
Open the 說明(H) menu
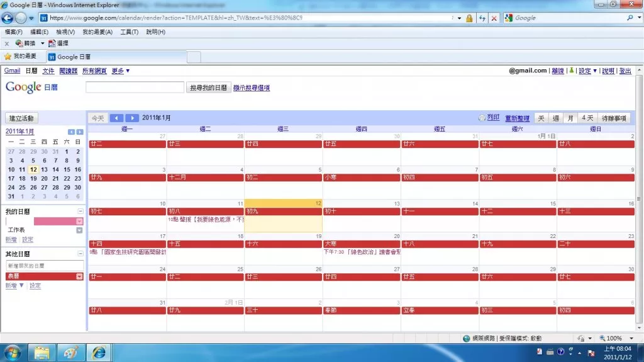[156, 32]
